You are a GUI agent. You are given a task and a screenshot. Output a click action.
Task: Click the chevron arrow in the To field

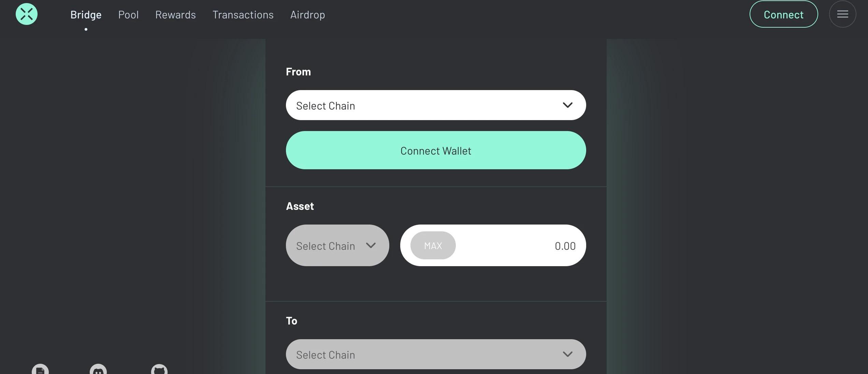click(x=567, y=354)
